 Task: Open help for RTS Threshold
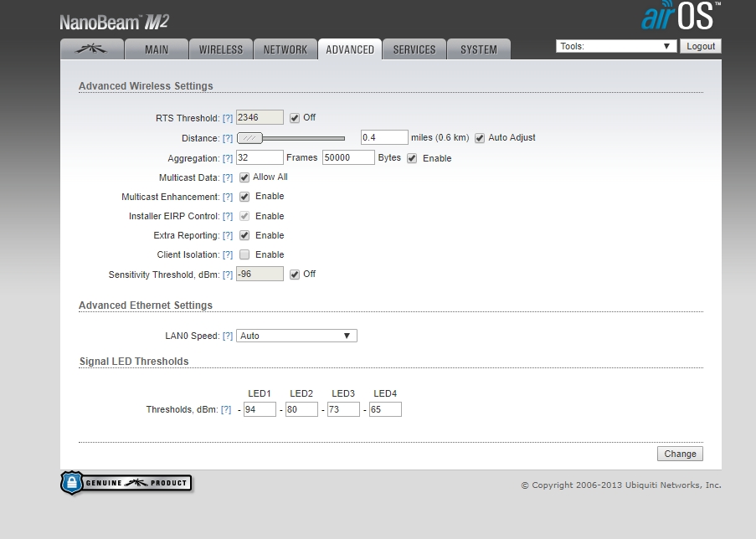point(228,118)
